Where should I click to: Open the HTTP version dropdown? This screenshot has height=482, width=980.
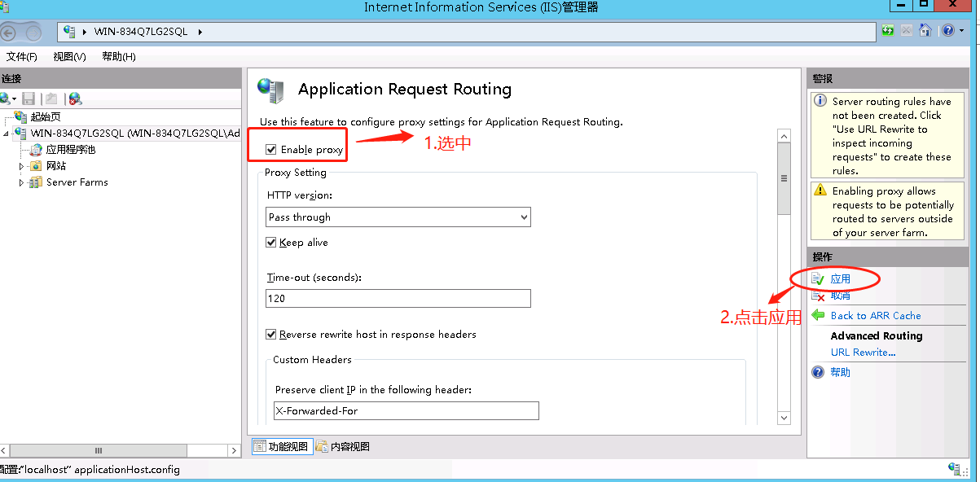398,217
